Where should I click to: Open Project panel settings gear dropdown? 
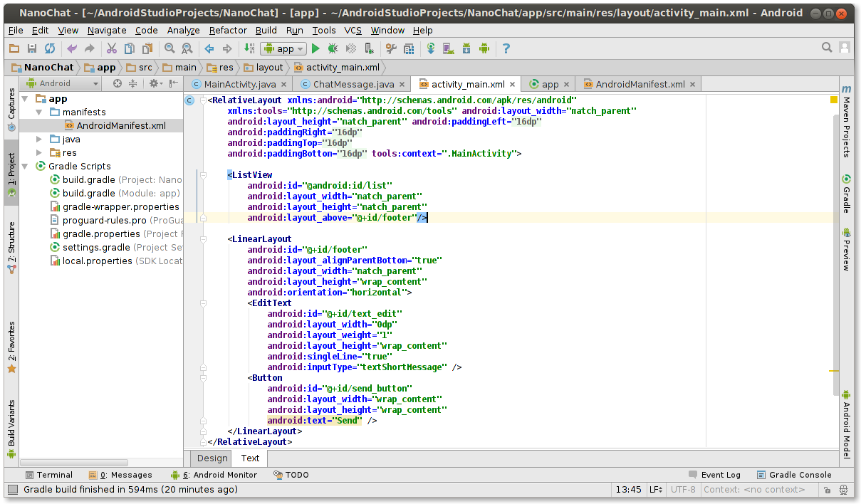[155, 83]
